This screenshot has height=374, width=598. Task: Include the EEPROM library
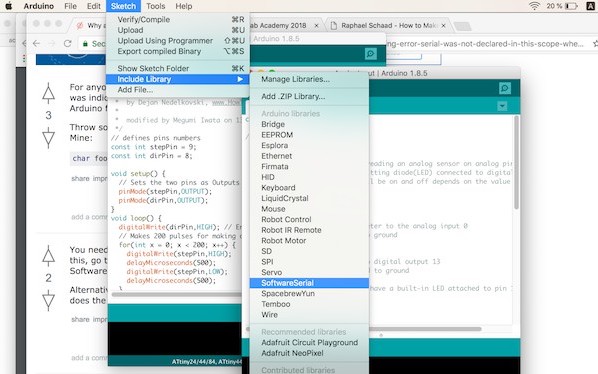tap(309, 135)
